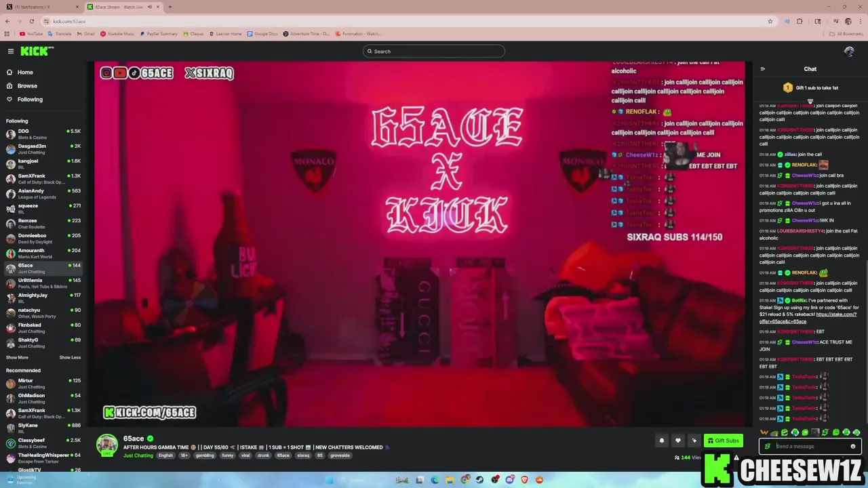This screenshot has height=488, width=868.
Task: Open the stake.com link in chat
Action: 808,318
